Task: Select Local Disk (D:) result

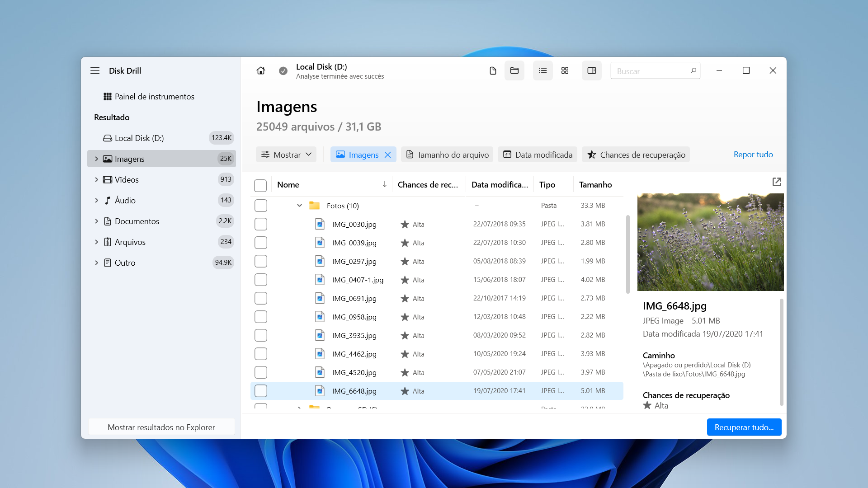Action: [x=162, y=138]
